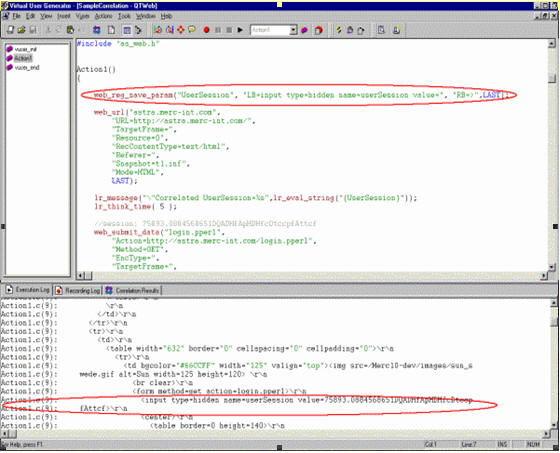Click the Open folder toolbar icon
The width and height of the screenshot is (560, 453).
tap(21, 30)
